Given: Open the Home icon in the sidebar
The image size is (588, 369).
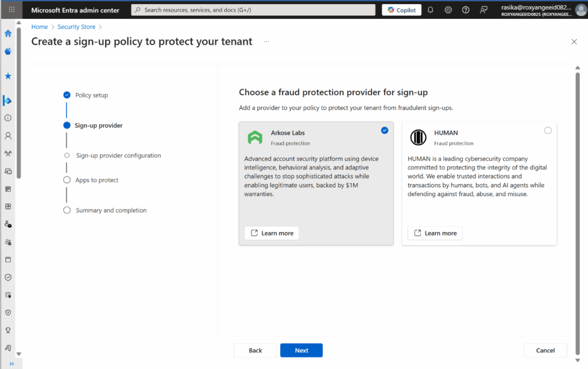Looking at the screenshot, I should [x=7, y=33].
